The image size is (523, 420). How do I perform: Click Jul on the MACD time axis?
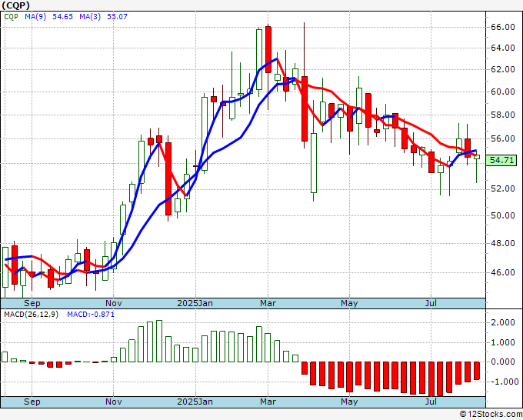[431, 402]
